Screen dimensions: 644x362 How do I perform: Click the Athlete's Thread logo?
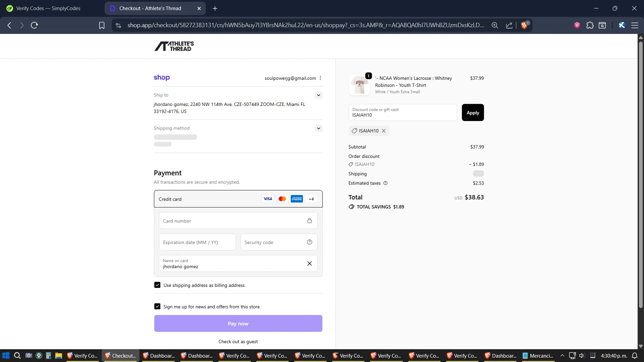point(174,46)
